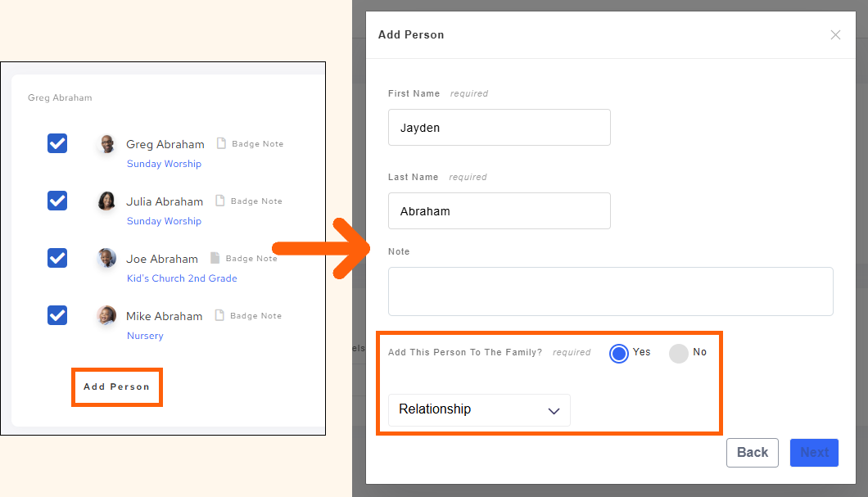Click the Badge Note icon beside Julia Abraham
868x497 pixels.
click(219, 201)
